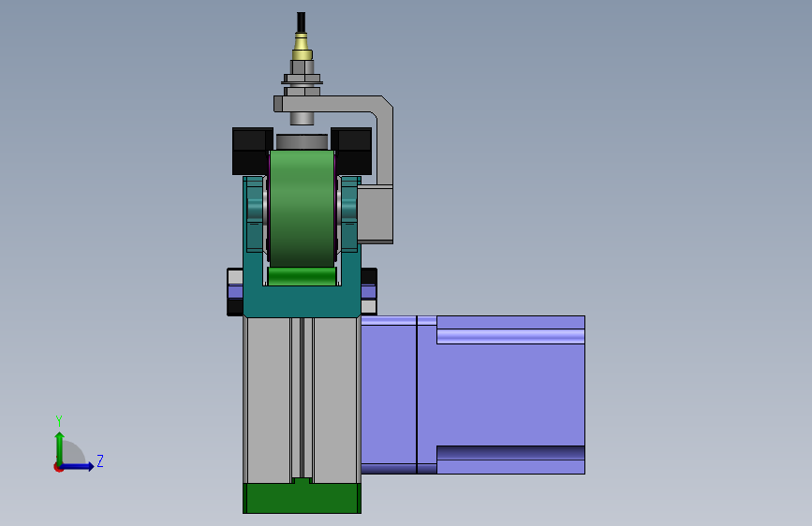Viewport: 812px width, 526px height.
Task: Select the black clamp block at top left
Action: (252, 151)
